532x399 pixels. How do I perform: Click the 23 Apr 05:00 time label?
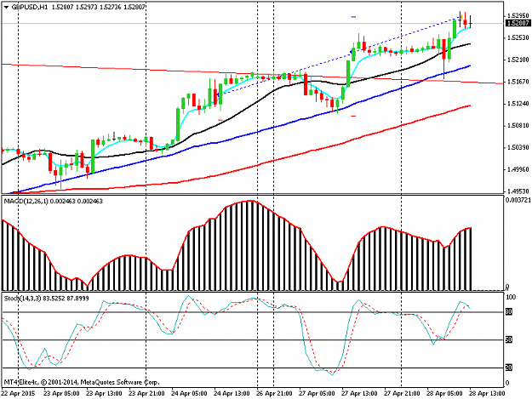coord(62,394)
